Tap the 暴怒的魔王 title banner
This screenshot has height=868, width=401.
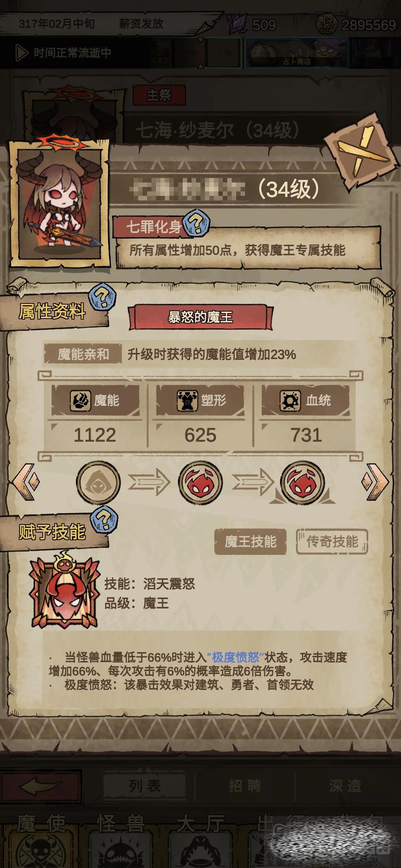click(x=200, y=317)
